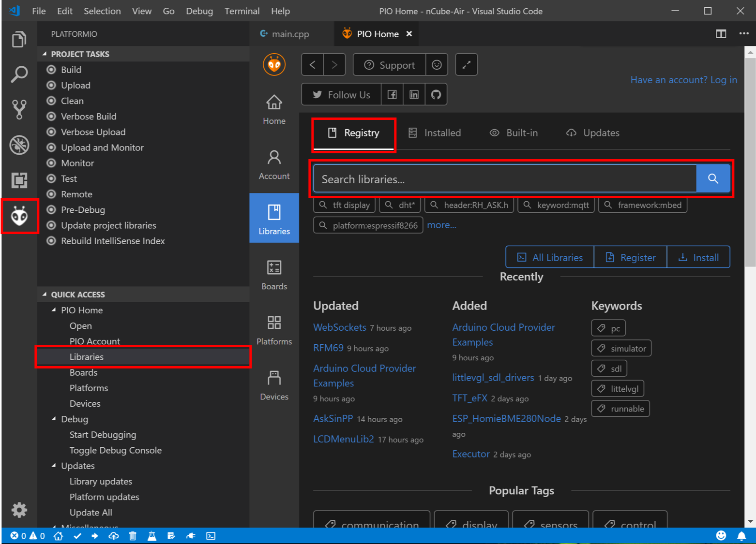Viewport: 756px width, 544px height.
Task: Click the Upload arrow in status bar
Action: (95, 536)
